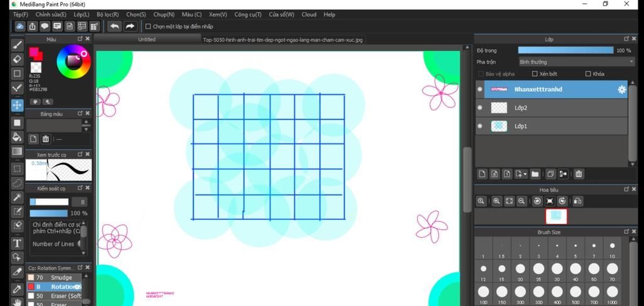Click the Độ trong opacity slider
The height and width of the screenshot is (306, 644).
[x=565, y=50]
